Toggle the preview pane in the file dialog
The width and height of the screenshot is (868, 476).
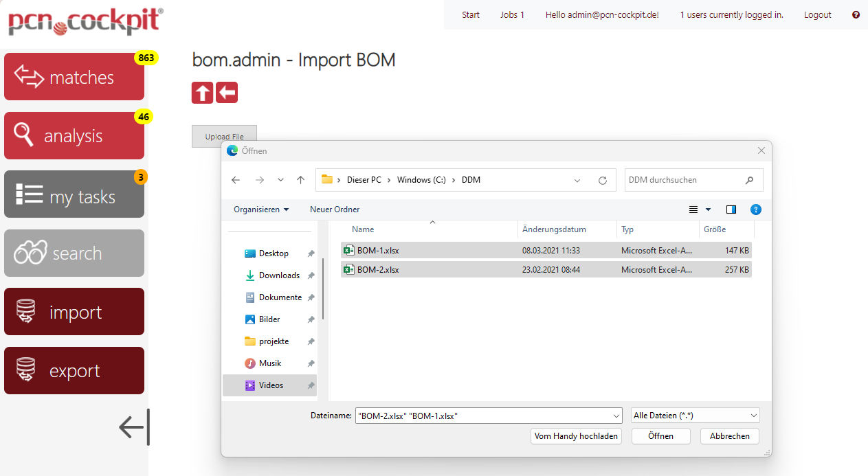[x=731, y=209]
